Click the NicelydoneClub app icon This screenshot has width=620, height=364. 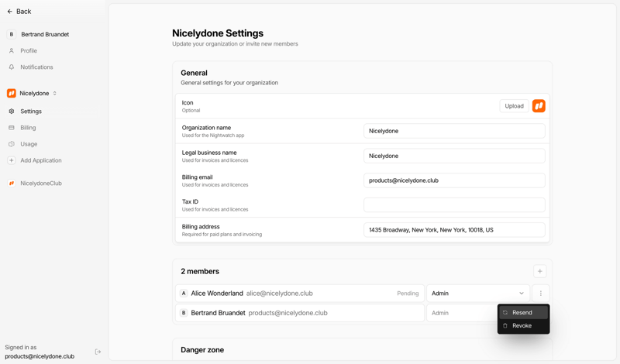(x=12, y=184)
